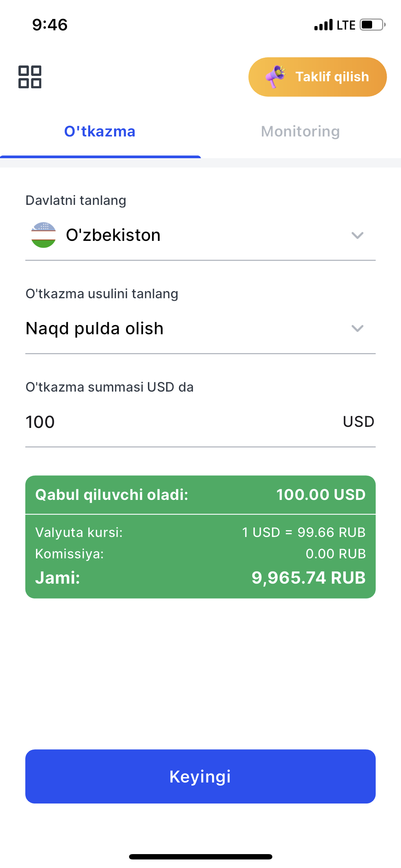This screenshot has width=401, height=868.
Task: Tap the USD currency label
Action: (358, 422)
